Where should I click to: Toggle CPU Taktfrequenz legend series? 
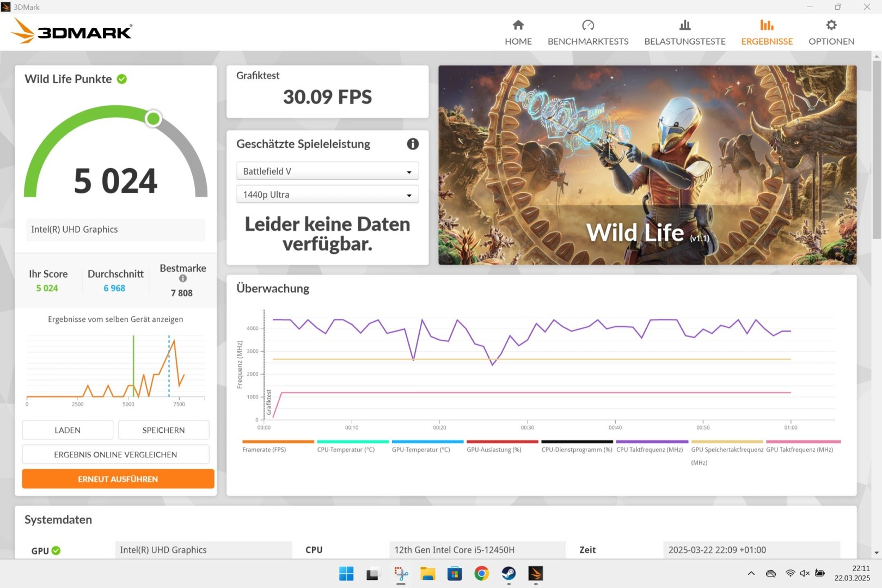(x=649, y=450)
